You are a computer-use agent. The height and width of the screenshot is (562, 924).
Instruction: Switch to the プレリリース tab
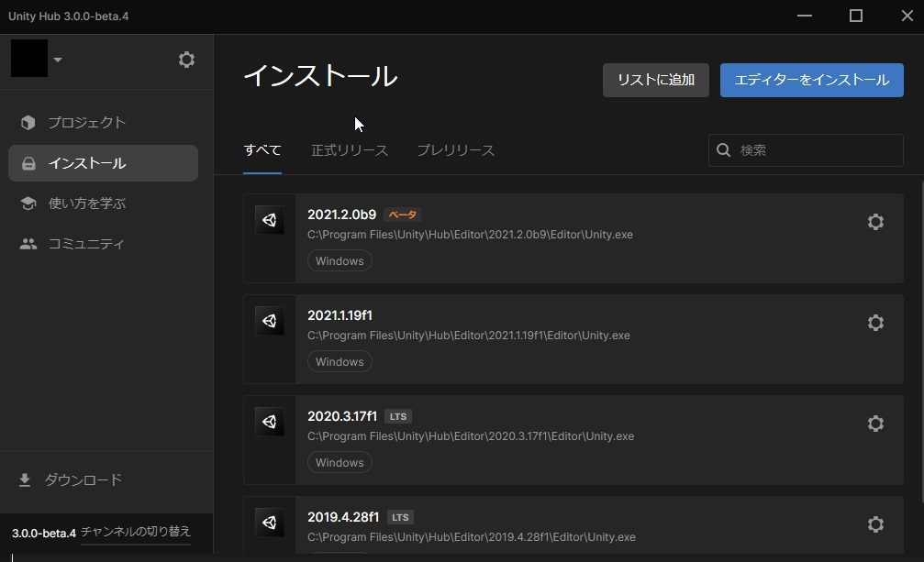click(x=455, y=150)
